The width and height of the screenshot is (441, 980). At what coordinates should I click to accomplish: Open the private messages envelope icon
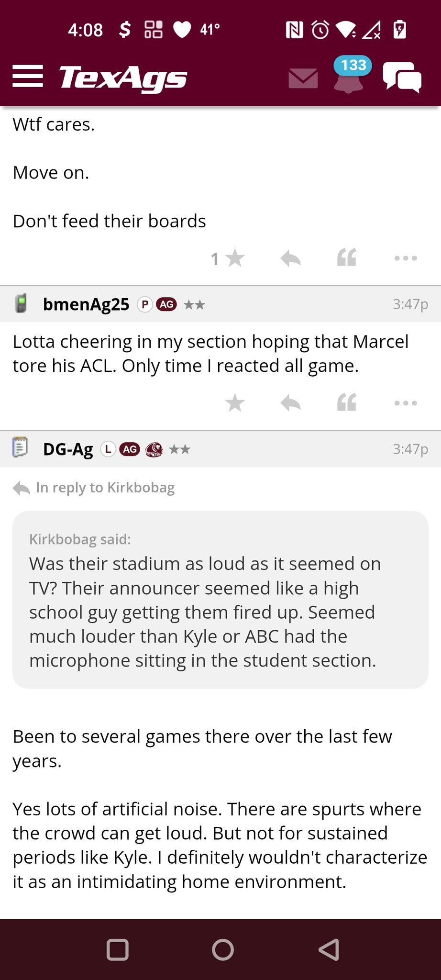click(303, 78)
